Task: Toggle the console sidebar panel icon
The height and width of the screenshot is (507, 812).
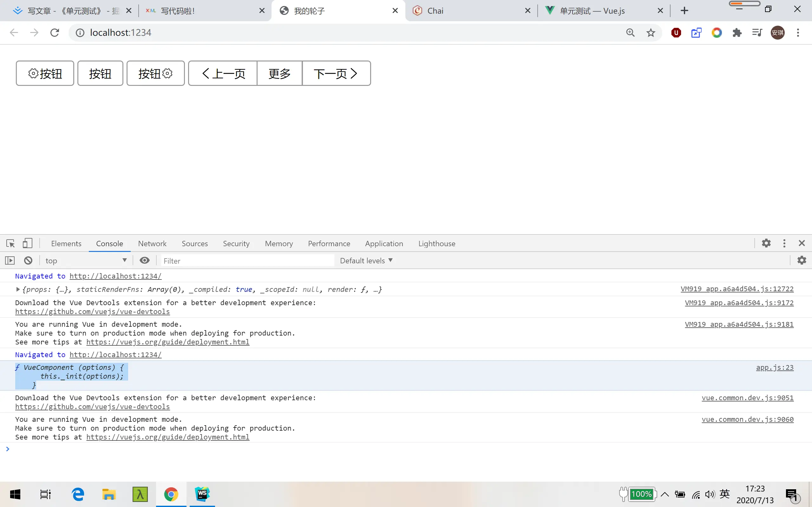Action: click(x=10, y=260)
